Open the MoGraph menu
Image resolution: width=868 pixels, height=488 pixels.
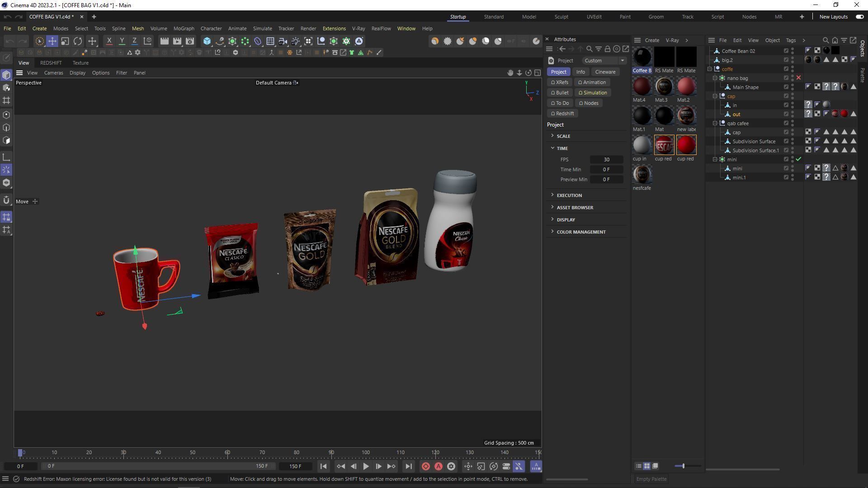pyautogui.click(x=184, y=28)
